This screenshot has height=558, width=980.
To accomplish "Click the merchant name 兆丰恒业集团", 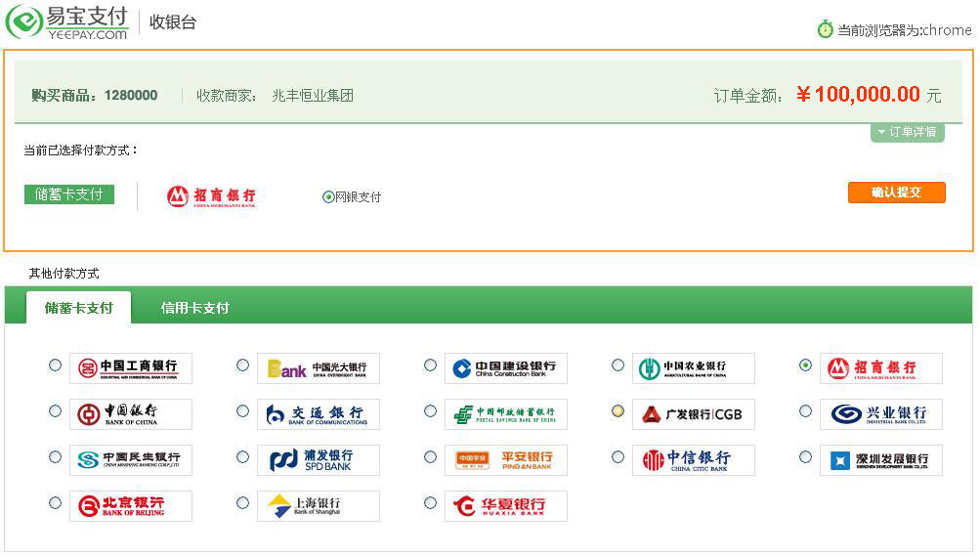I will [x=313, y=96].
